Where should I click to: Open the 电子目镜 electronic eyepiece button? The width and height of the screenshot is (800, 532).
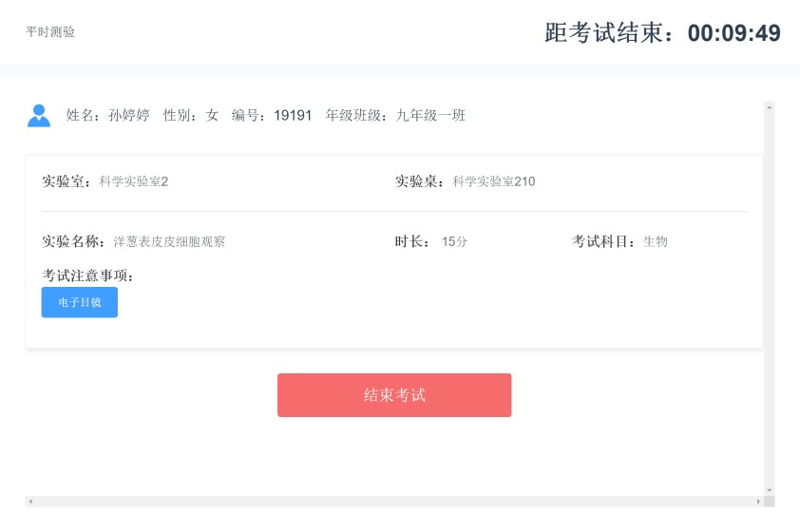pos(80,302)
